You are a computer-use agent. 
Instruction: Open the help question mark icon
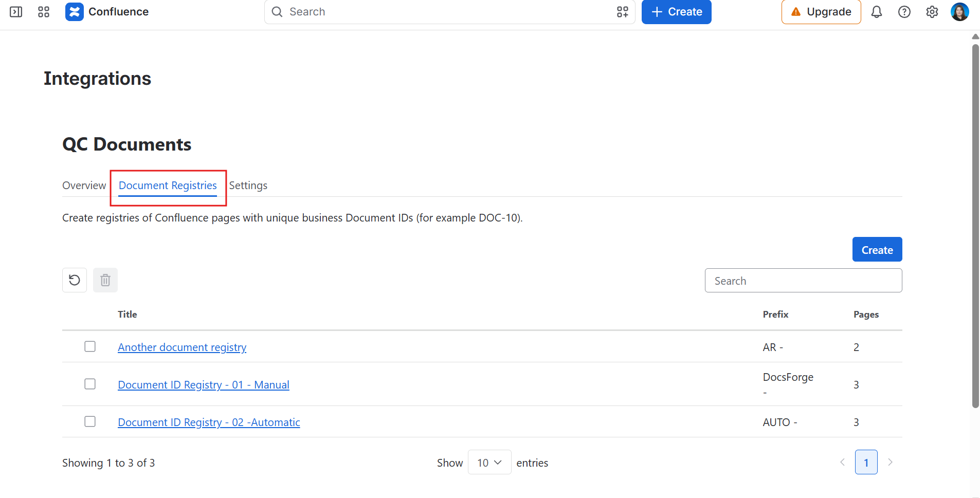tap(904, 12)
